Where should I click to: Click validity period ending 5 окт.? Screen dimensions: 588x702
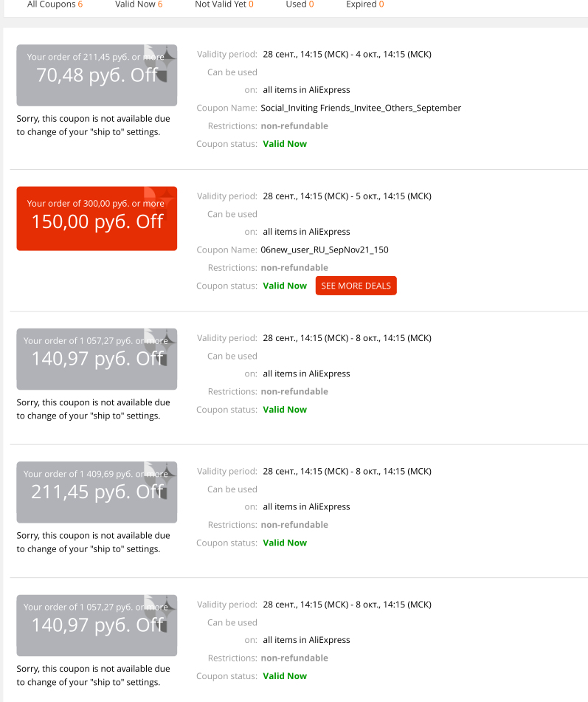click(347, 196)
